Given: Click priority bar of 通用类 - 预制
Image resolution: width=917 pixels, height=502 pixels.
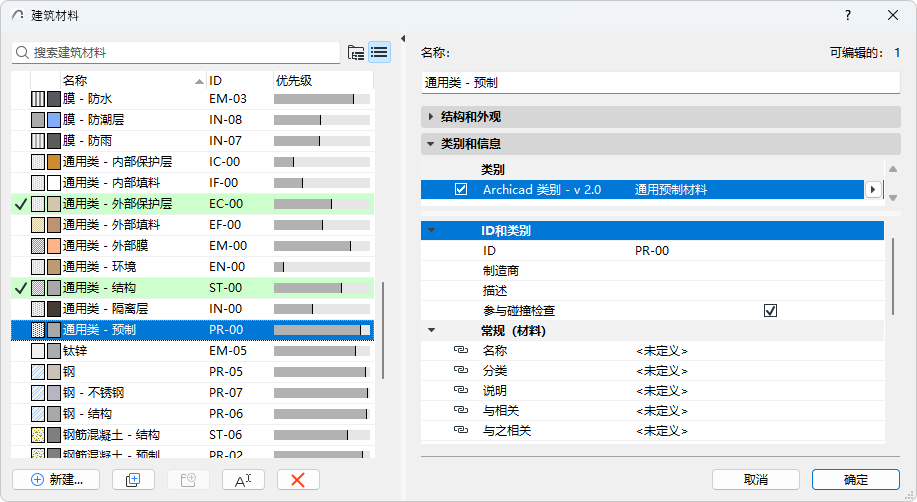Looking at the screenshot, I should pyautogui.click(x=322, y=330).
